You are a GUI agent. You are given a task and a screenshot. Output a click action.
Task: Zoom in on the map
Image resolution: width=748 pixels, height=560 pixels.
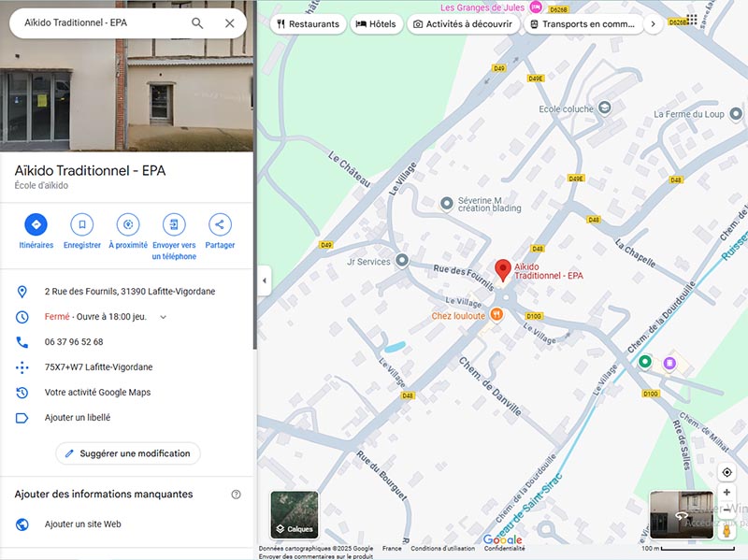pos(726,493)
